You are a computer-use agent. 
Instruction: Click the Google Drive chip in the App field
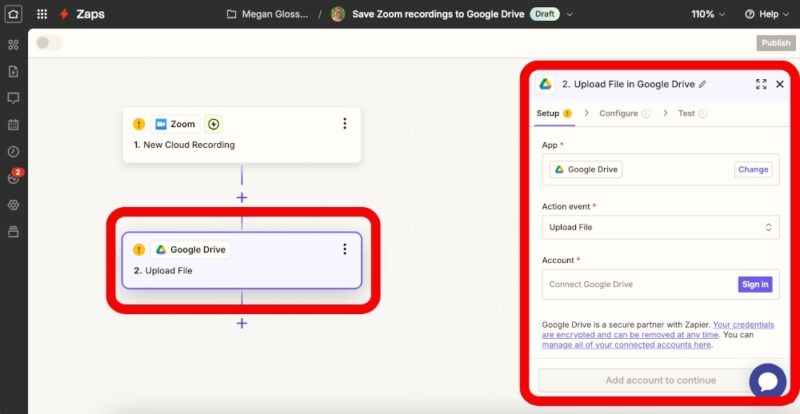tap(586, 169)
